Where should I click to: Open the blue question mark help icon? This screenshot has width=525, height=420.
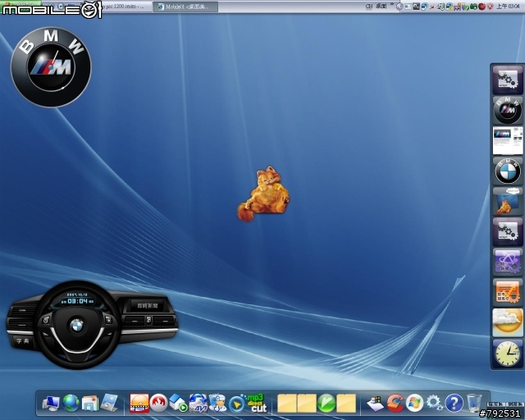pos(454,403)
